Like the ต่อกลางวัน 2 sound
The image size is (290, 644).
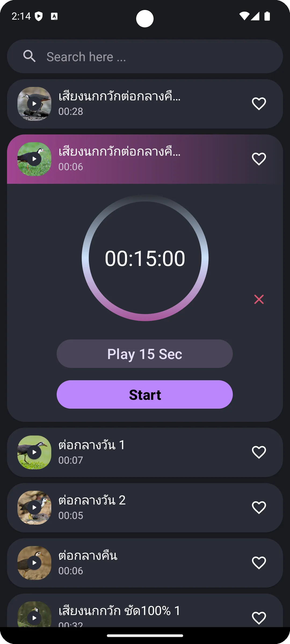tap(259, 507)
